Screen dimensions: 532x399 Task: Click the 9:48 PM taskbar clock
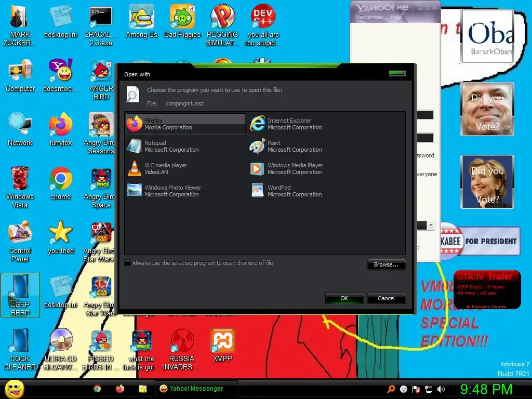pyautogui.click(x=486, y=389)
